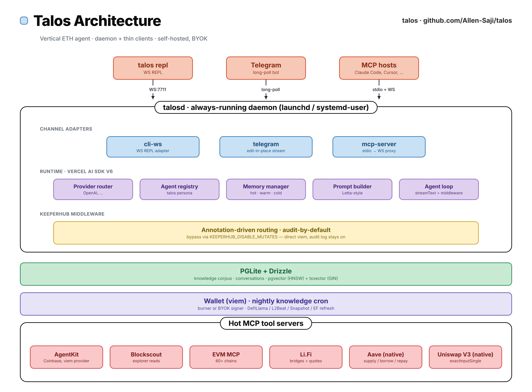Select the Aave (native) box
Viewport: 532px width, 392px height.
pyautogui.click(x=386, y=357)
